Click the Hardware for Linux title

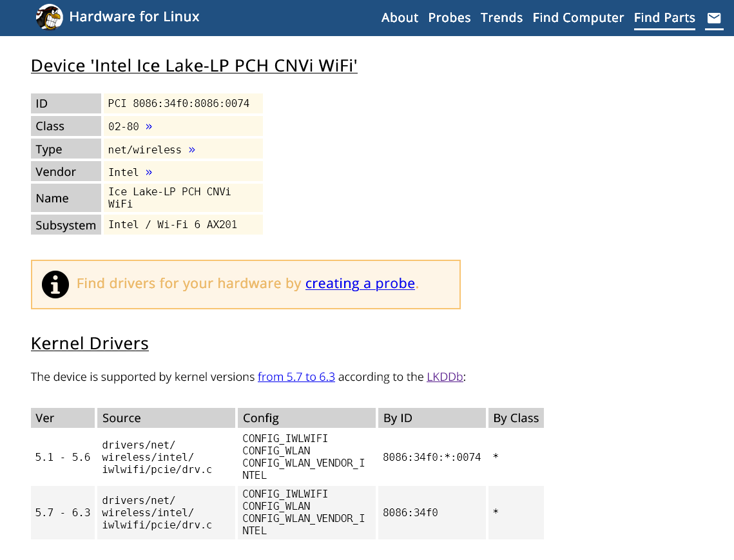click(x=134, y=17)
